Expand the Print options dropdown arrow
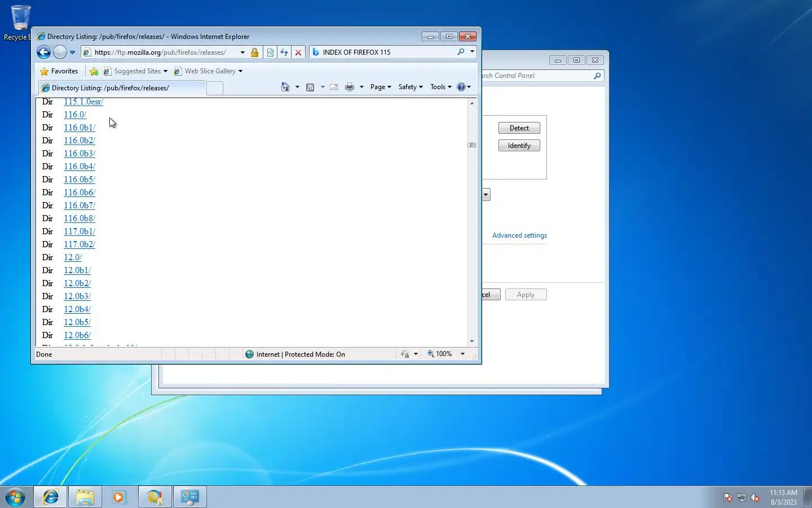This screenshot has width=812, height=508. pos(361,87)
